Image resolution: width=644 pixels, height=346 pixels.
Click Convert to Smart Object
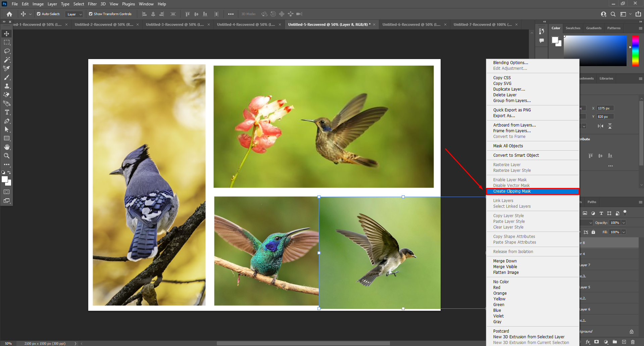coord(516,155)
